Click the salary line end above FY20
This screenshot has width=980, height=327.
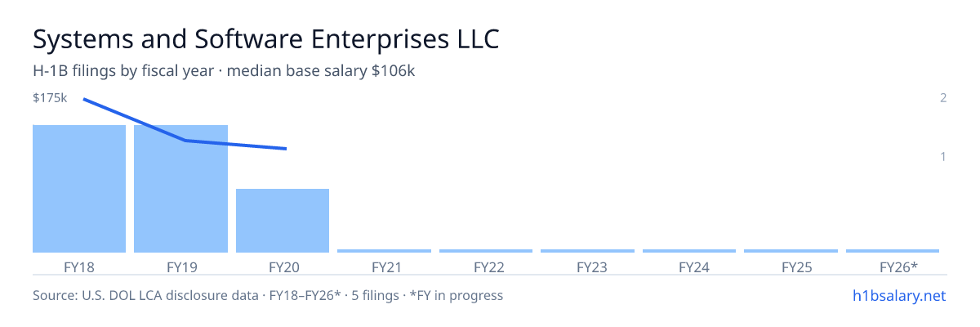click(286, 149)
